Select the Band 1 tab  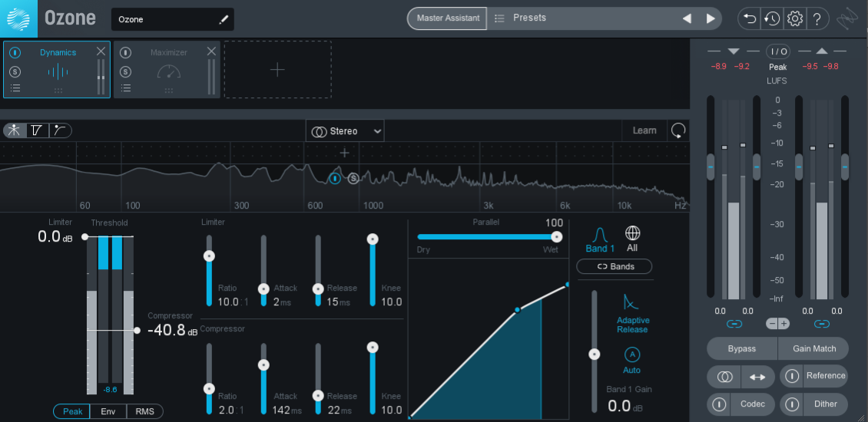tap(600, 240)
